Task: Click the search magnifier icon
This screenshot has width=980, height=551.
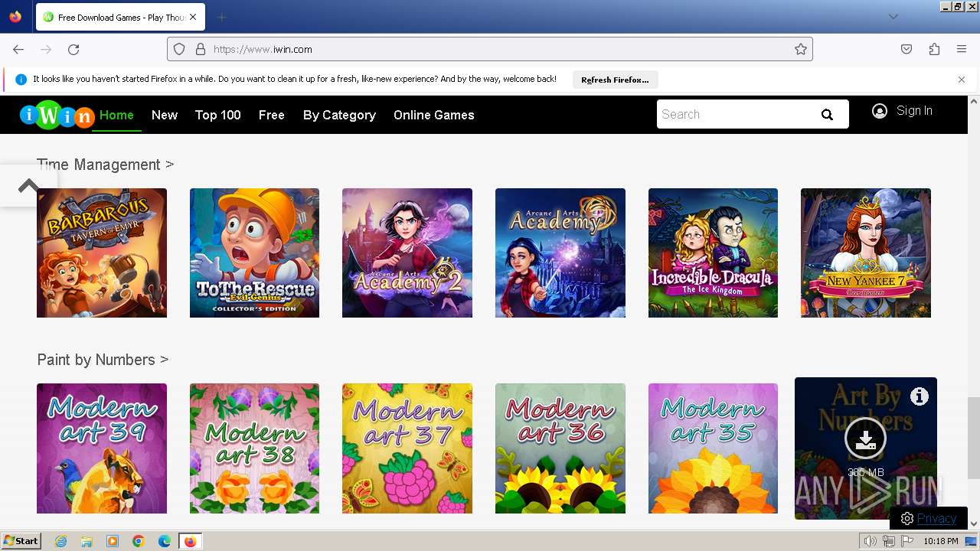Action: 827,115
